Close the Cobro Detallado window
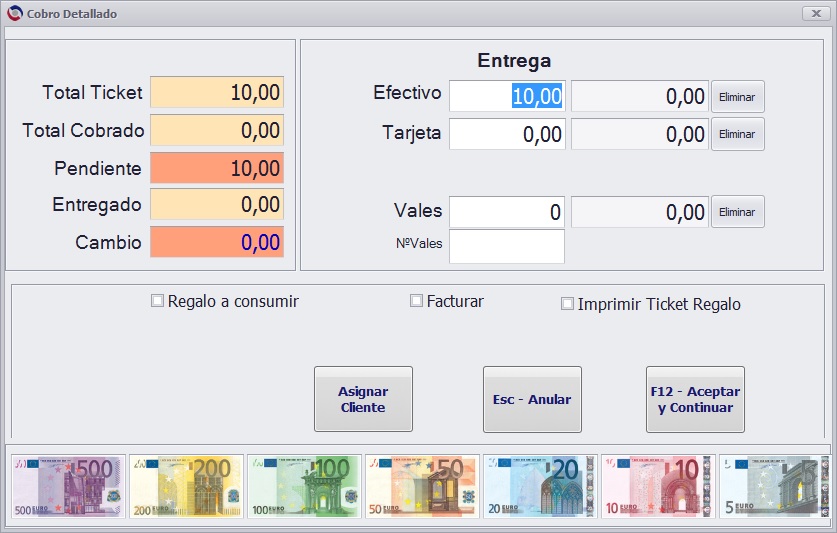The width and height of the screenshot is (837, 533). (816, 13)
